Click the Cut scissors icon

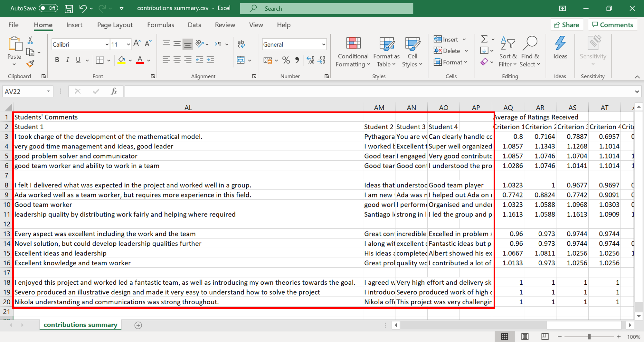pyautogui.click(x=30, y=40)
